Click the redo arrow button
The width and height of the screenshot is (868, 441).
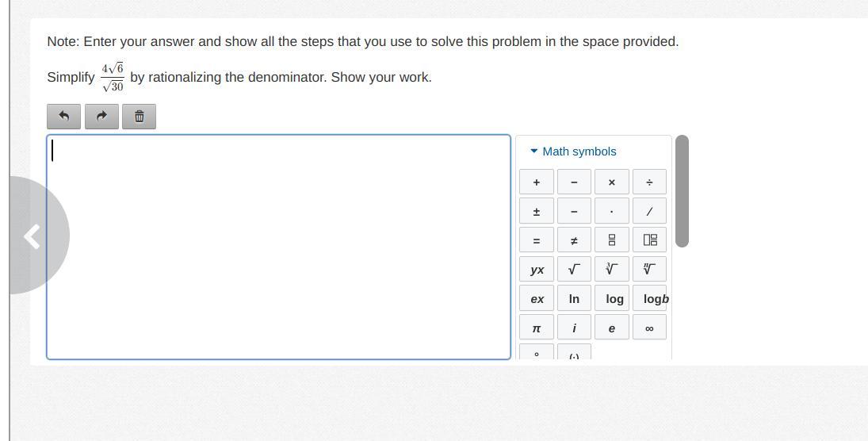tap(101, 117)
